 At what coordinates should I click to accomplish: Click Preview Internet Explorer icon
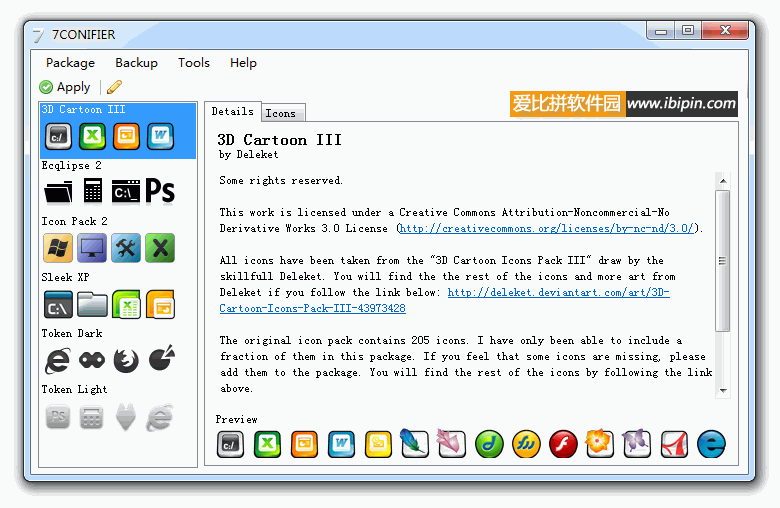point(711,444)
